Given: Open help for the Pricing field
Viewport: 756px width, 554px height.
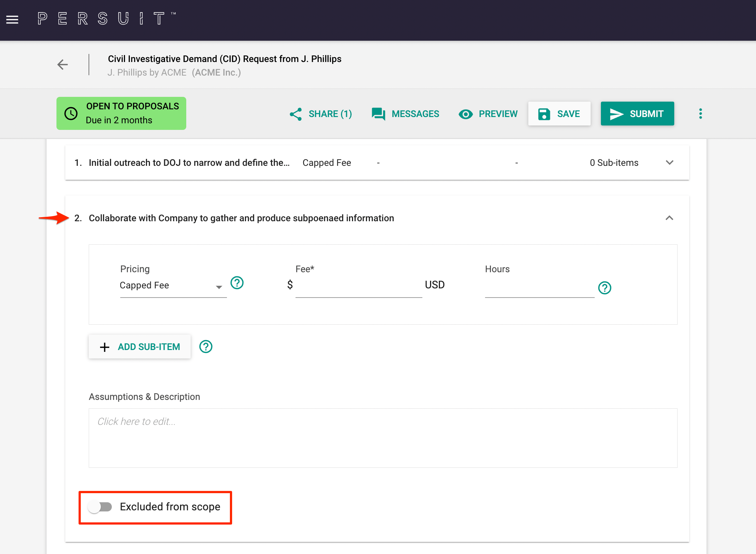Looking at the screenshot, I should coord(237,283).
